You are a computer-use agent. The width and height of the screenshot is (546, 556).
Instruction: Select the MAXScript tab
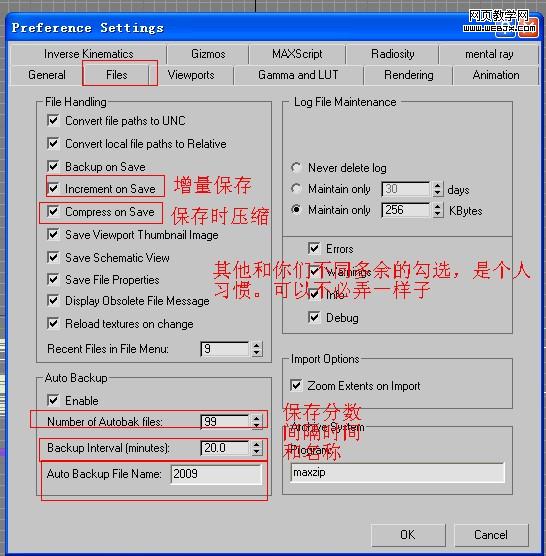297,54
